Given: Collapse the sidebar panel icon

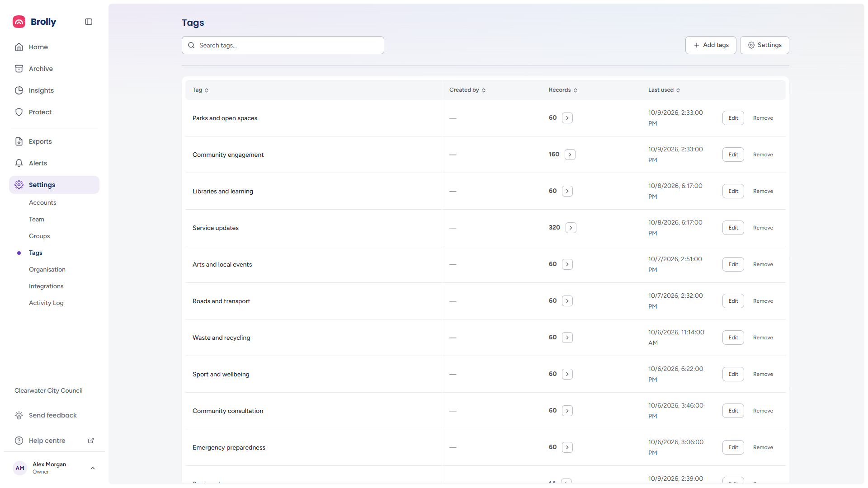Looking at the screenshot, I should click(89, 22).
